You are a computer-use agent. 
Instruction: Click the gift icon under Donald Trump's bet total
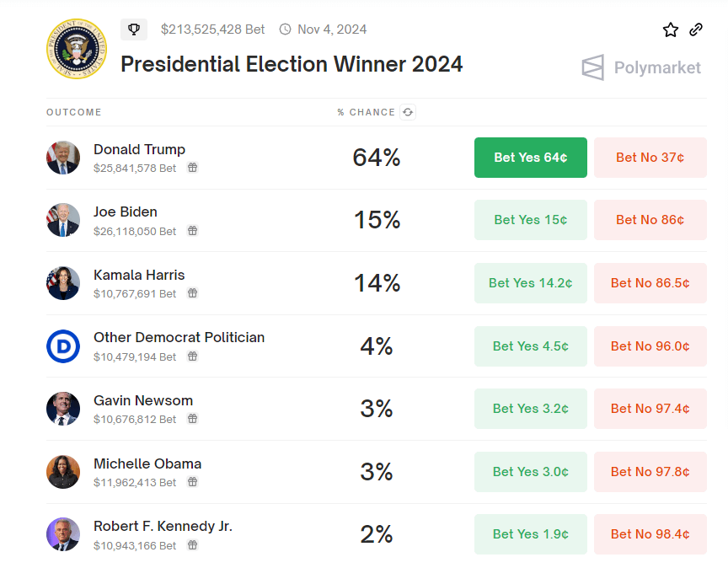pyautogui.click(x=192, y=167)
